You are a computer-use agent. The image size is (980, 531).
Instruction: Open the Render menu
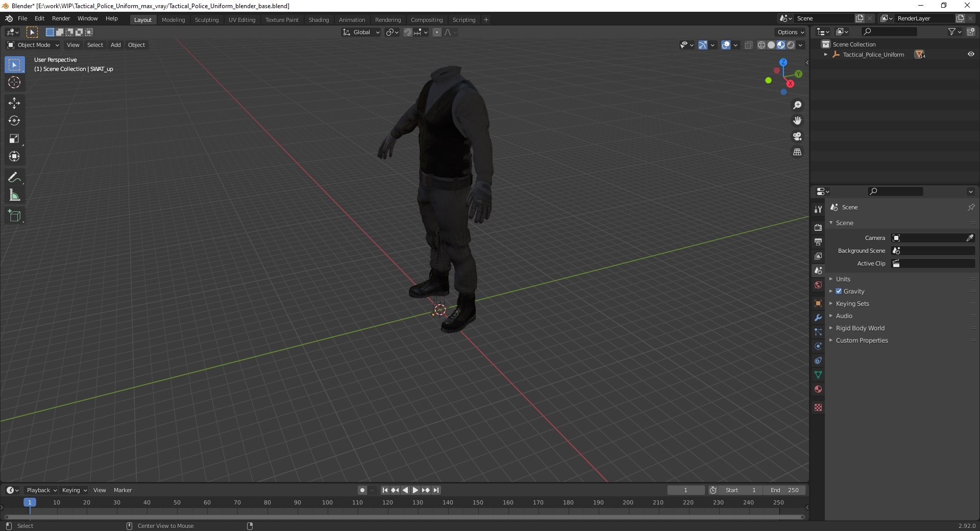[61, 18]
